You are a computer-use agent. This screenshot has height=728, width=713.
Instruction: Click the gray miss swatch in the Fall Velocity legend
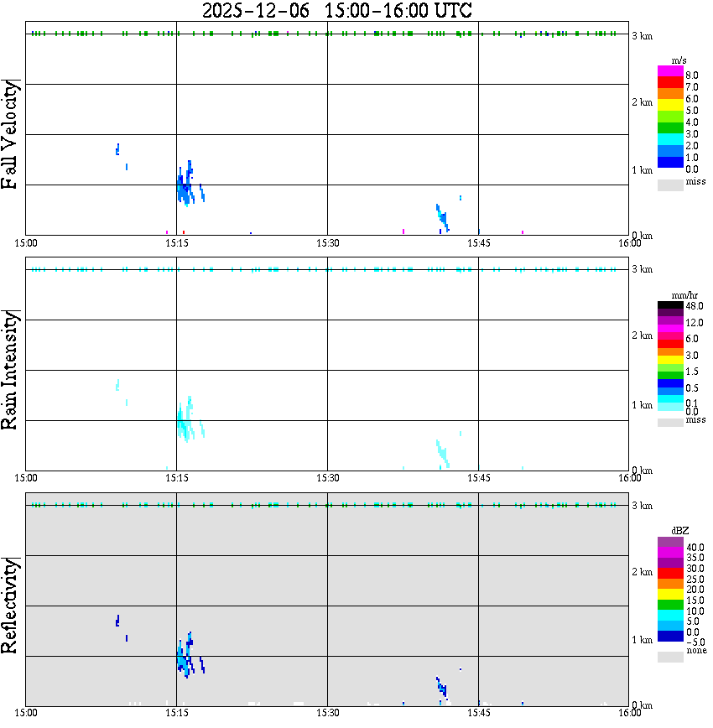[x=670, y=185]
